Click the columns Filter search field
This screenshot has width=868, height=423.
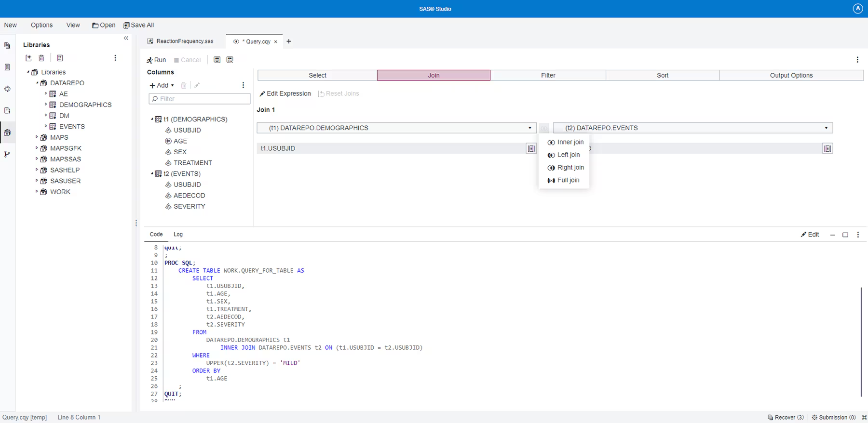click(200, 99)
